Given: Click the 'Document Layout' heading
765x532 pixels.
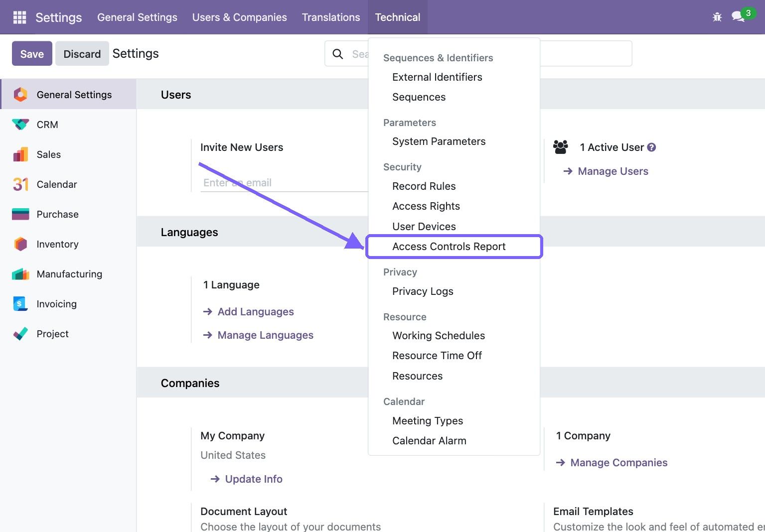Looking at the screenshot, I should click(244, 512).
